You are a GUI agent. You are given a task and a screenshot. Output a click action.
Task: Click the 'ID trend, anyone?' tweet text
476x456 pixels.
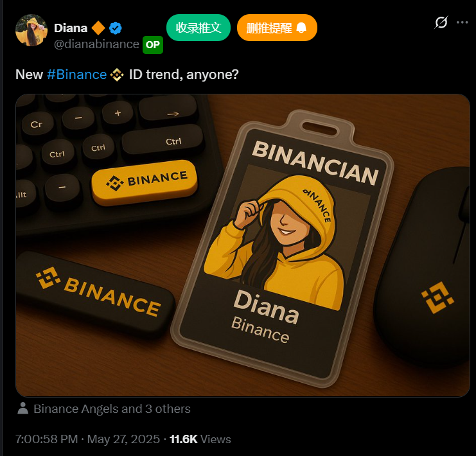[184, 75]
